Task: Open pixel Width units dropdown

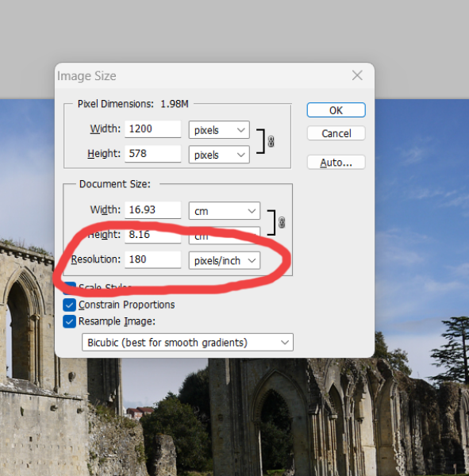Action: click(x=219, y=130)
